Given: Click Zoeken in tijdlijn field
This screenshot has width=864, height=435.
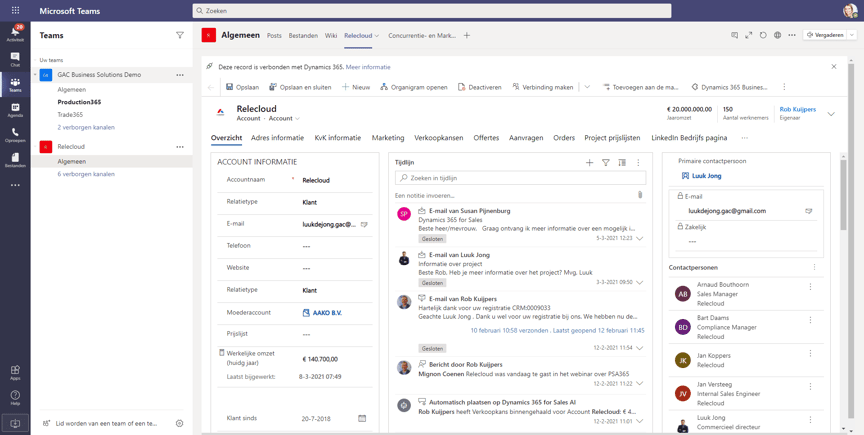Looking at the screenshot, I should [x=521, y=178].
